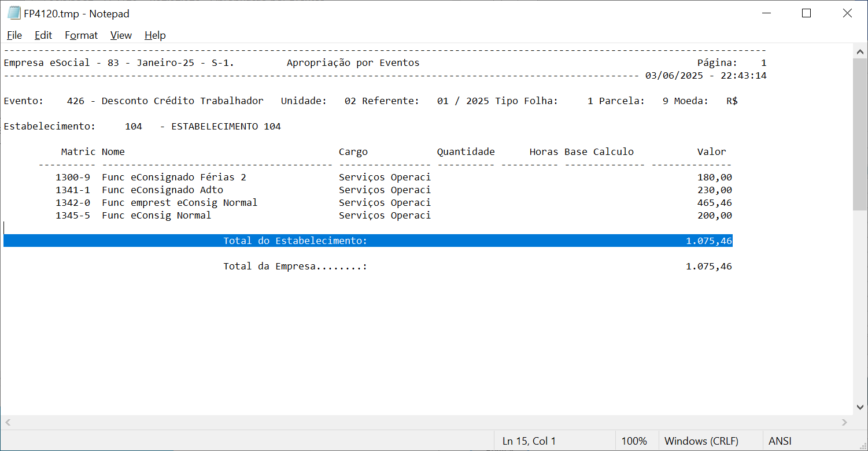Place cursor on Total da Empresa line
868x451 pixels.
295,267
